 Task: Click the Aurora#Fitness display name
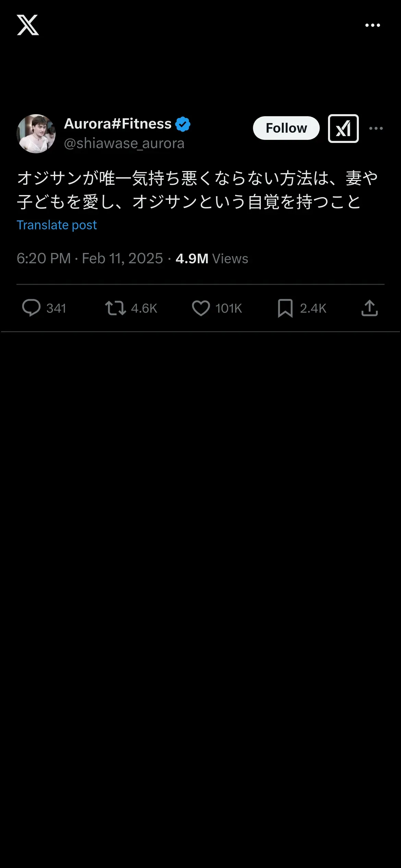[x=118, y=124]
